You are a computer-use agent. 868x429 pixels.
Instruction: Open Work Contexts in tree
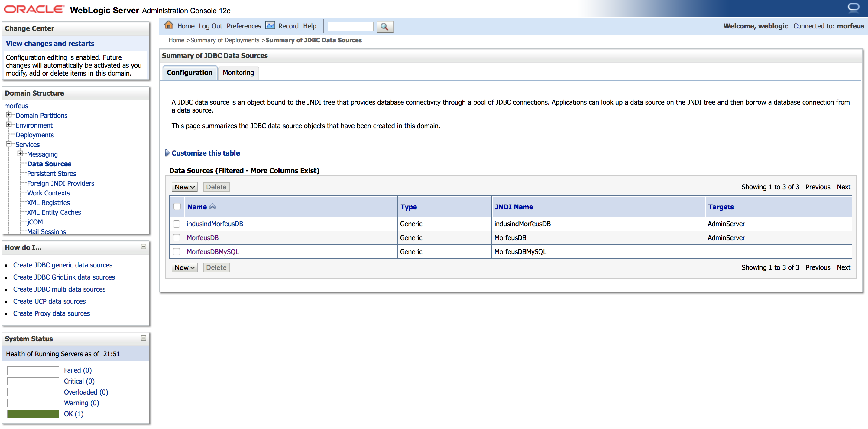pyautogui.click(x=48, y=193)
